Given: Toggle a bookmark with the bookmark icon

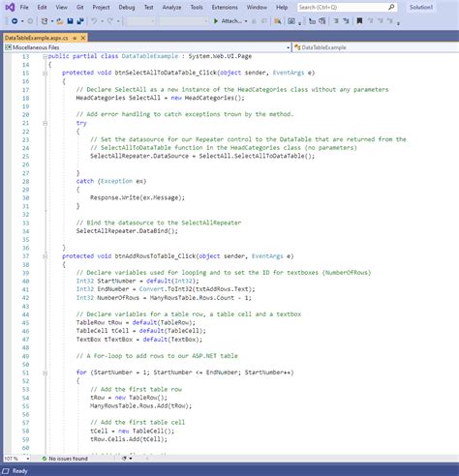Looking at the screenshot, I should [x=359, y=21].
